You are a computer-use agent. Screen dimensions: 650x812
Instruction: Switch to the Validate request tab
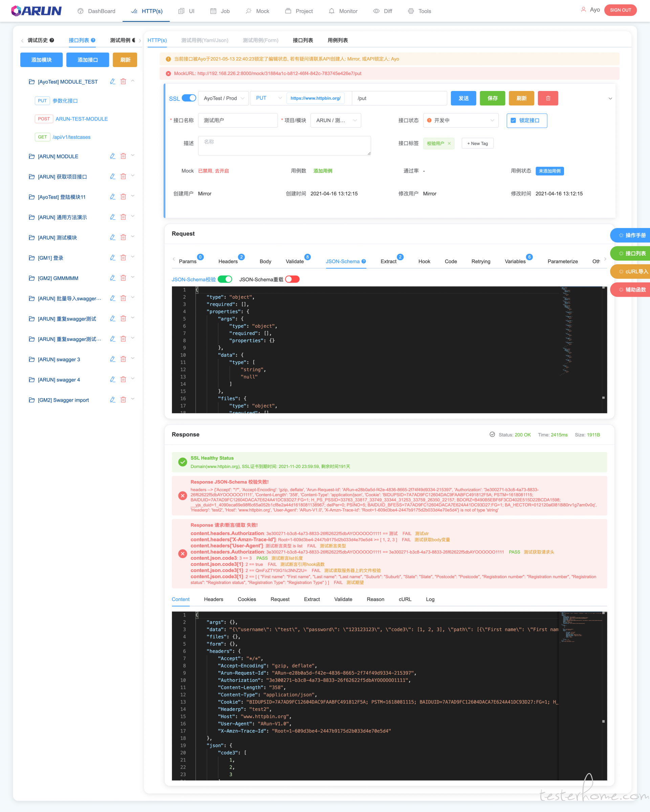click(295, 262)
